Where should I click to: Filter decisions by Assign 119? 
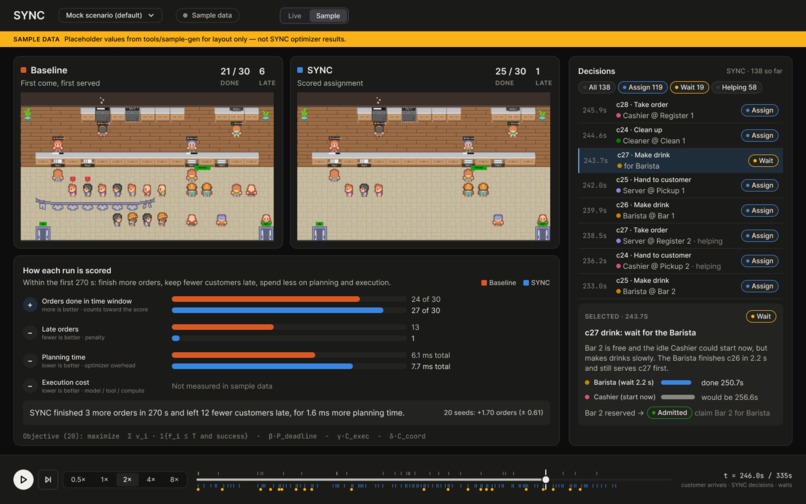[x=643, y=87]
